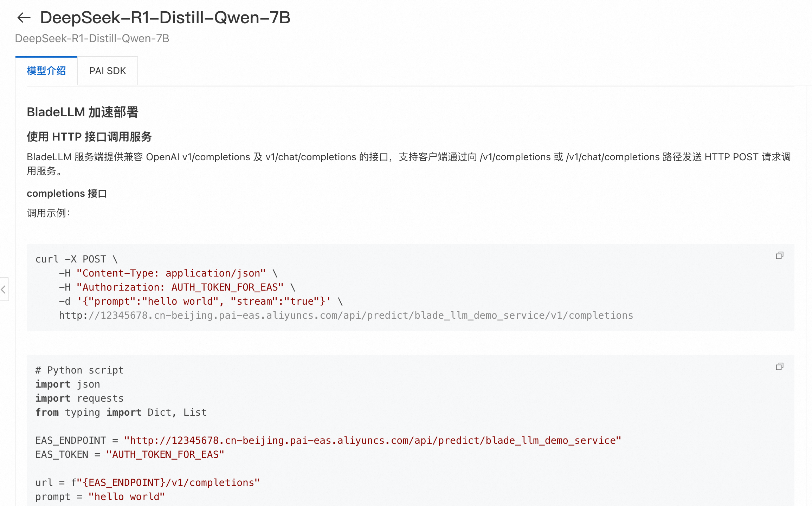Viewport: 812px width, 506px height.
Task: Click the Content-Type header line
Action: 168,273
